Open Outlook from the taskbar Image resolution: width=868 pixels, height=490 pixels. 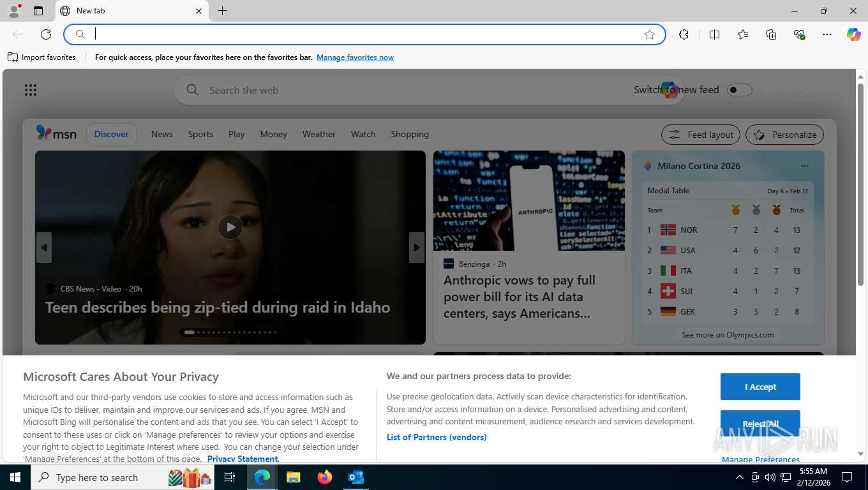coord(355,477)
